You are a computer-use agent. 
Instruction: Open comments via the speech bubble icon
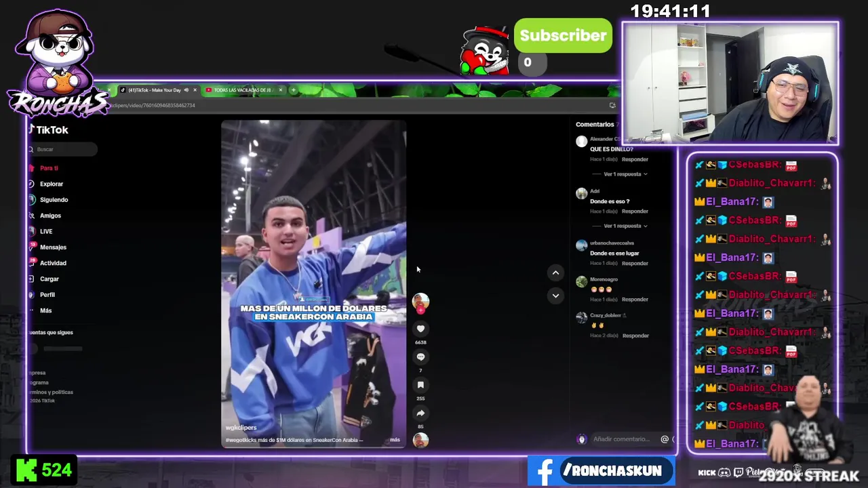tap(420, 357)
